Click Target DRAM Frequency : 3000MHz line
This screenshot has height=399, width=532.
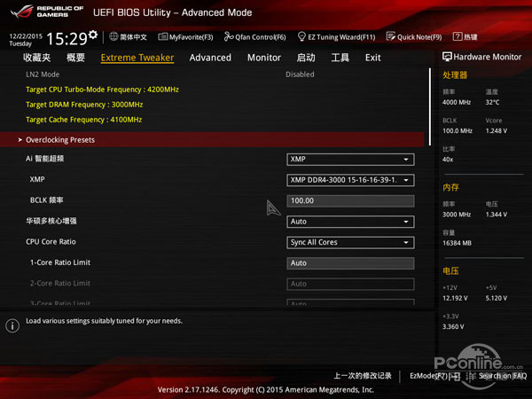(84, 105)
